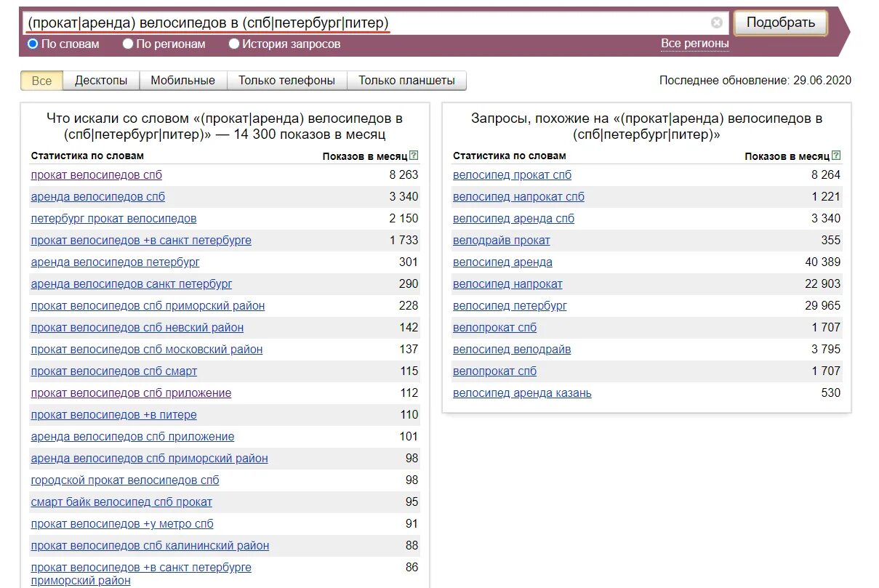Select the 'По регионам' radio button

pyautogui.click(x=128, y=44)
